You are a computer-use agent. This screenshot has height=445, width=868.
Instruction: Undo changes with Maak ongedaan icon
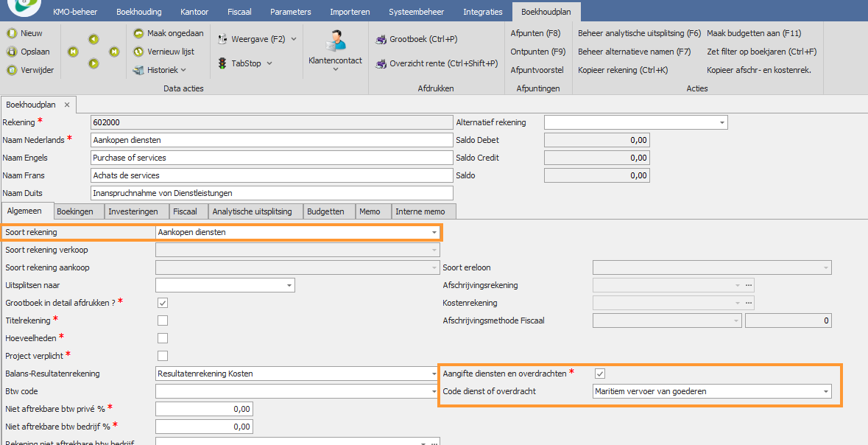tap(139, 33)
